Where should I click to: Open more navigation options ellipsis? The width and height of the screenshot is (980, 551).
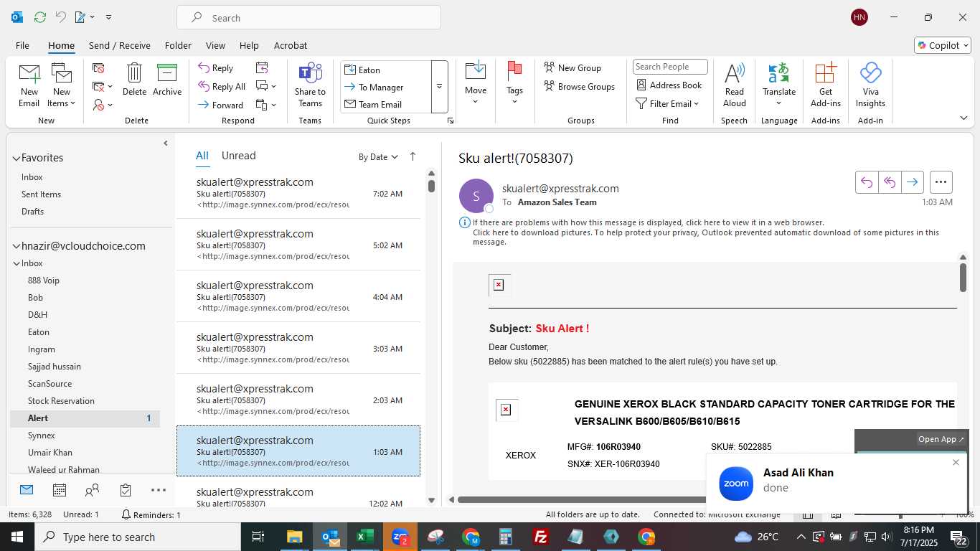tap(159, 490)
